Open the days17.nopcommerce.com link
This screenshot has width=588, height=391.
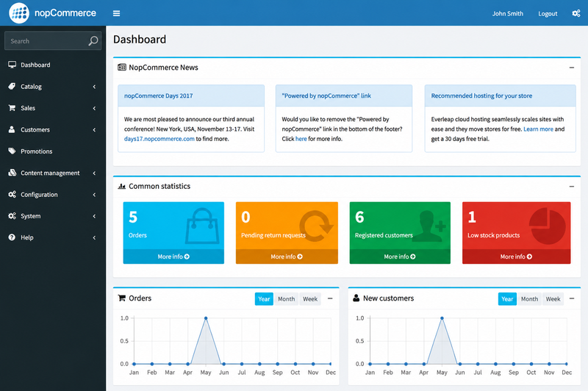click(x=159, y=139)
